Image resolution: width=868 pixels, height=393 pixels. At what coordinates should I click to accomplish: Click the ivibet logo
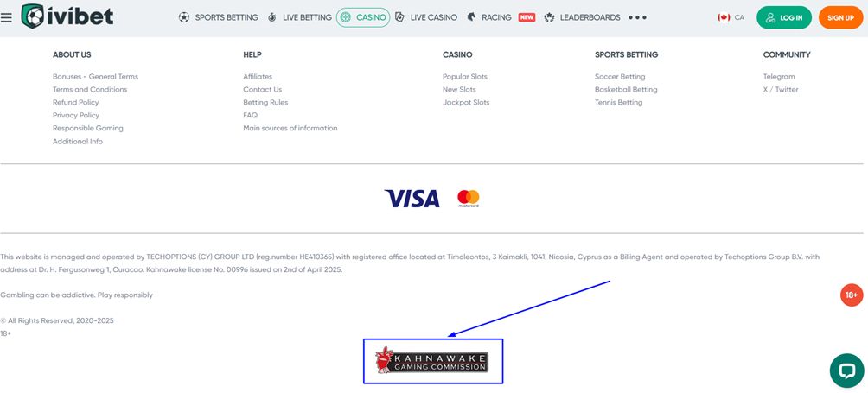67,16
